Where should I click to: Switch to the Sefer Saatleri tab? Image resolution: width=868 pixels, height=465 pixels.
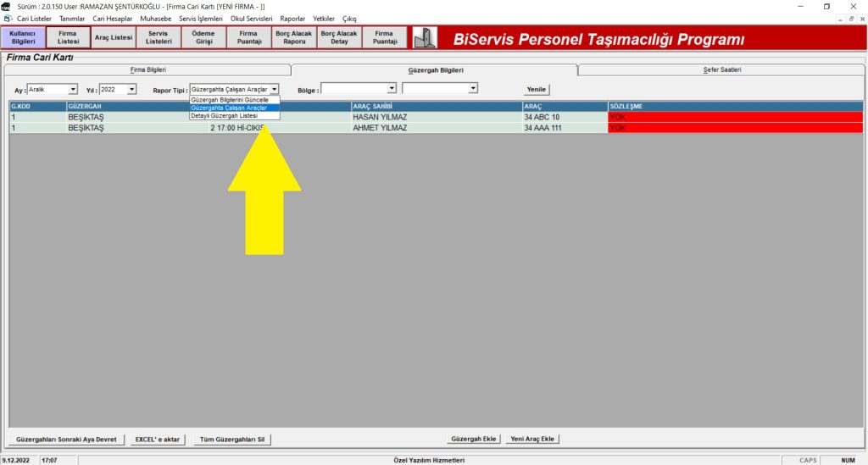(722, 69)
